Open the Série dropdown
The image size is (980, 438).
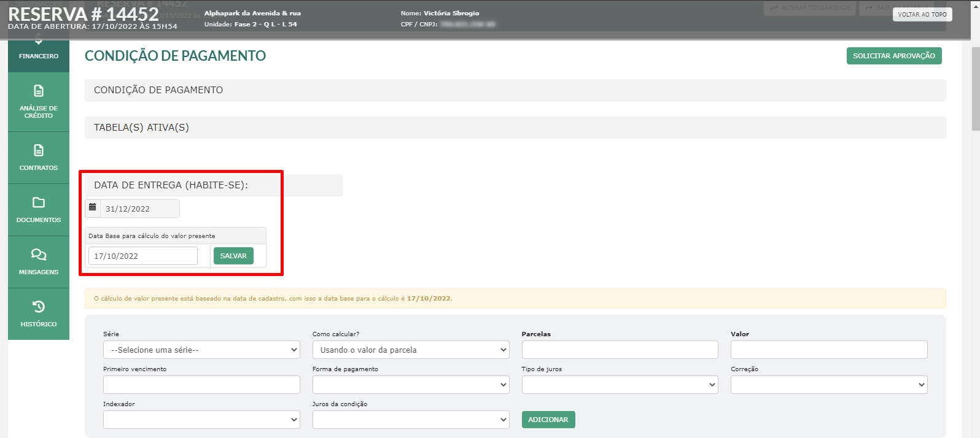[x=201, y=350]
